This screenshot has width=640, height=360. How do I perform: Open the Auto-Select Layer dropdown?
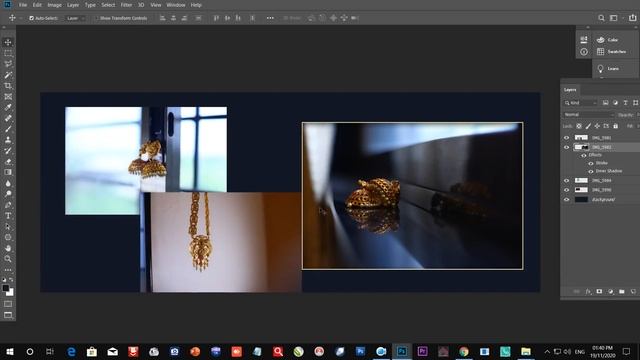pyautogui.click(x=76, y=18)
